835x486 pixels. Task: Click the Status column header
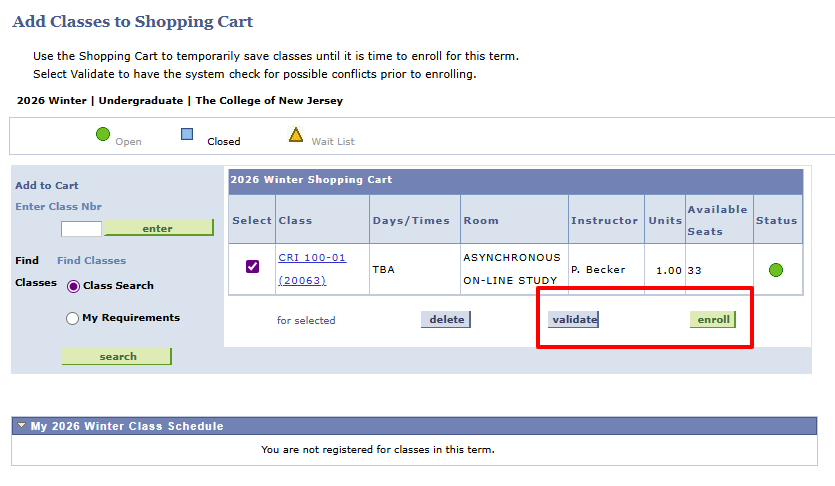coord(777,220)
